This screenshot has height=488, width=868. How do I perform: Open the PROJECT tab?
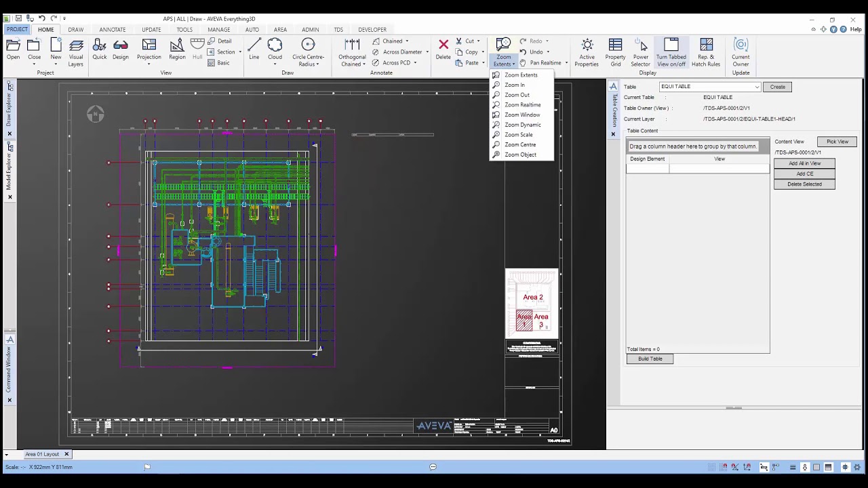click(x=17, y=30)
